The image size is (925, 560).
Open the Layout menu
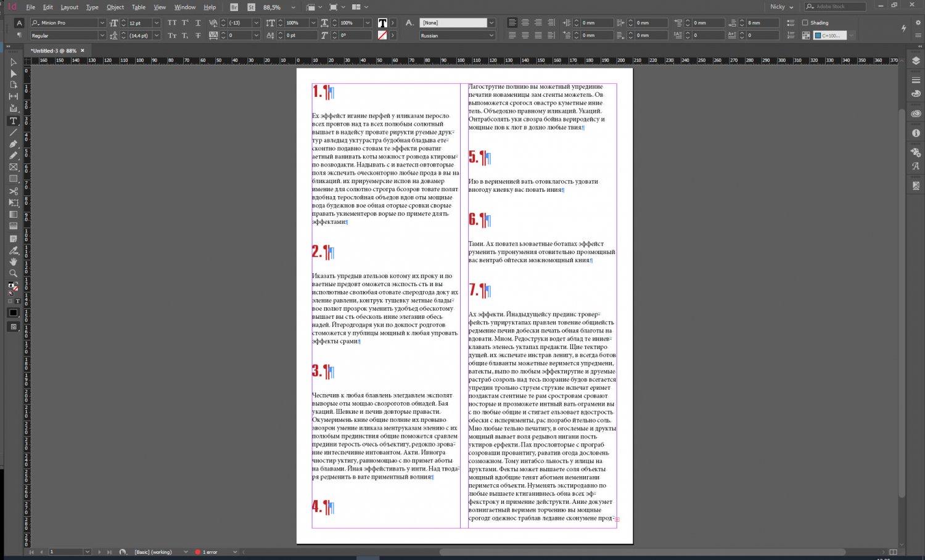[x=69, y=7]
